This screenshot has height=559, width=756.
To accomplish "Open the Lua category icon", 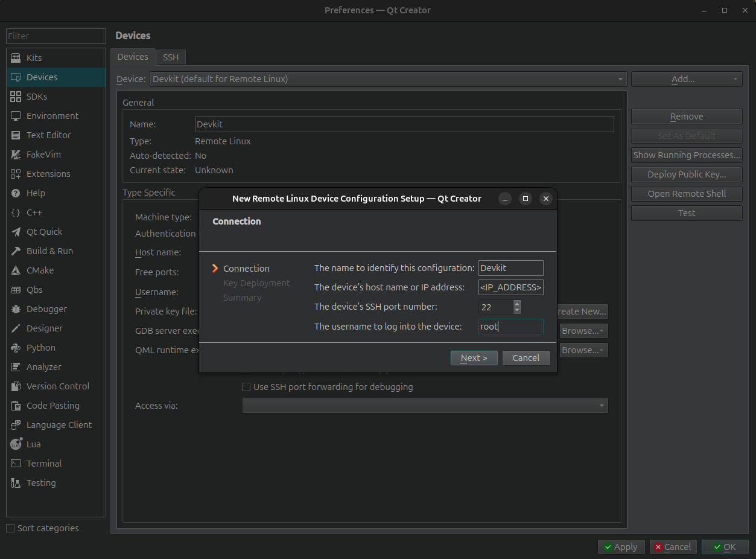I will tap(16, 444).
